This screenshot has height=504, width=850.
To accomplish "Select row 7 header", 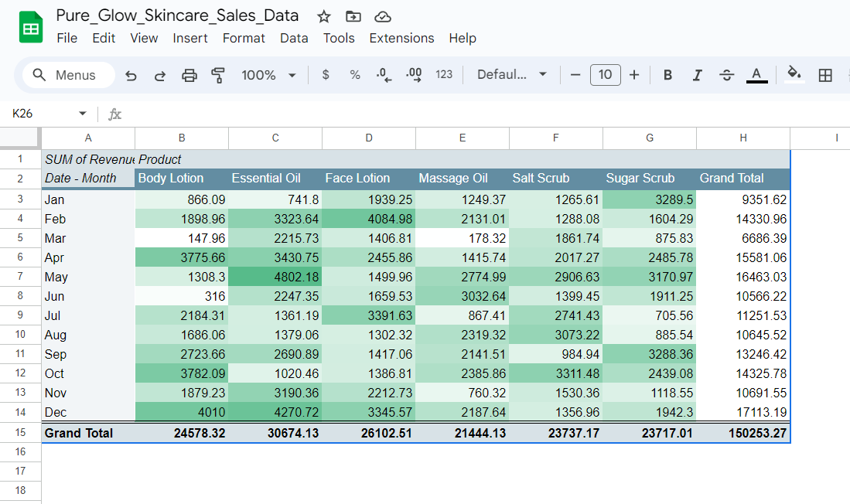I will tap(20, 277).
